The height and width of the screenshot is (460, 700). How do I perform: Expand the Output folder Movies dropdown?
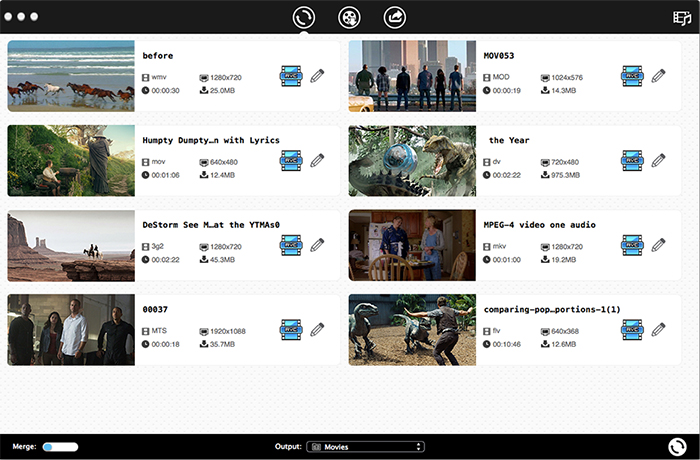[x=366, y=446]
